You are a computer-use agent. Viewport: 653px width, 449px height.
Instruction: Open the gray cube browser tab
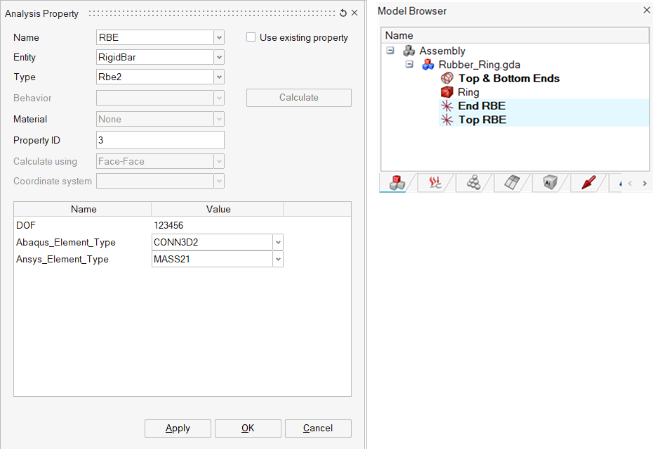(x=550, y=183)
